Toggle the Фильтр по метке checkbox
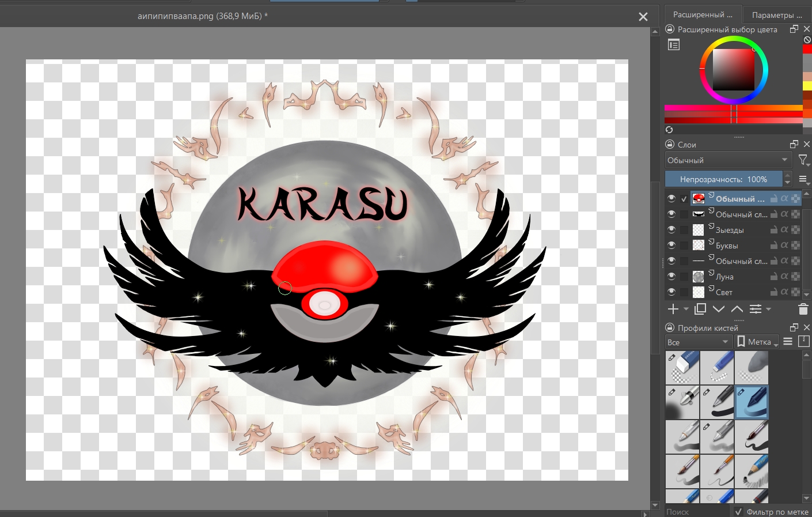This screenshot has width=812, height=517. pos(739,512)
